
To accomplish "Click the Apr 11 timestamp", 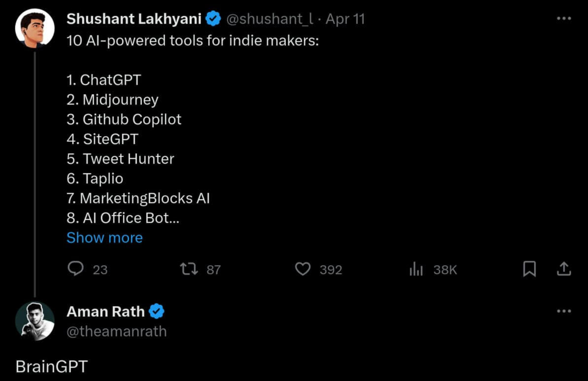I will click(345, 19).
